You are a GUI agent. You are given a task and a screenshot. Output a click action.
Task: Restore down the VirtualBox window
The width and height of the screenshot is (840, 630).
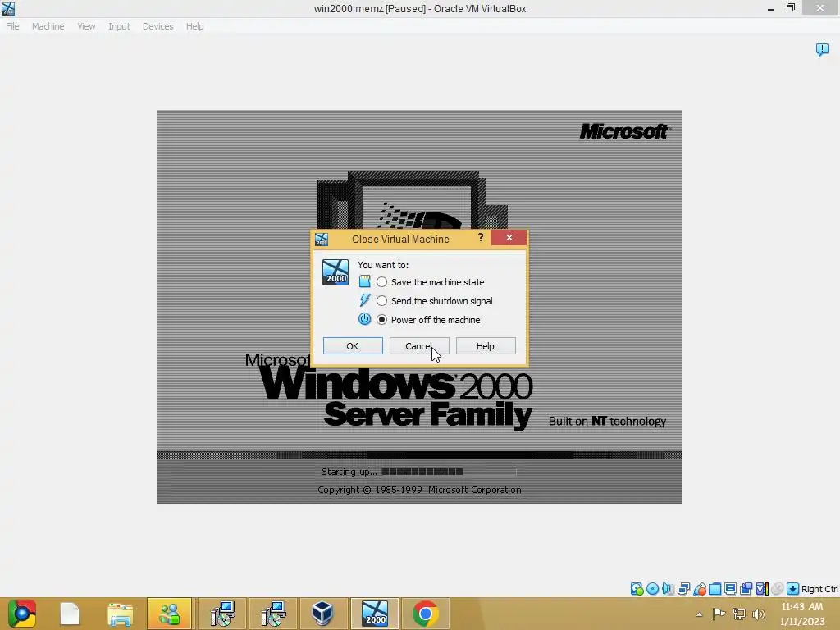790,8
